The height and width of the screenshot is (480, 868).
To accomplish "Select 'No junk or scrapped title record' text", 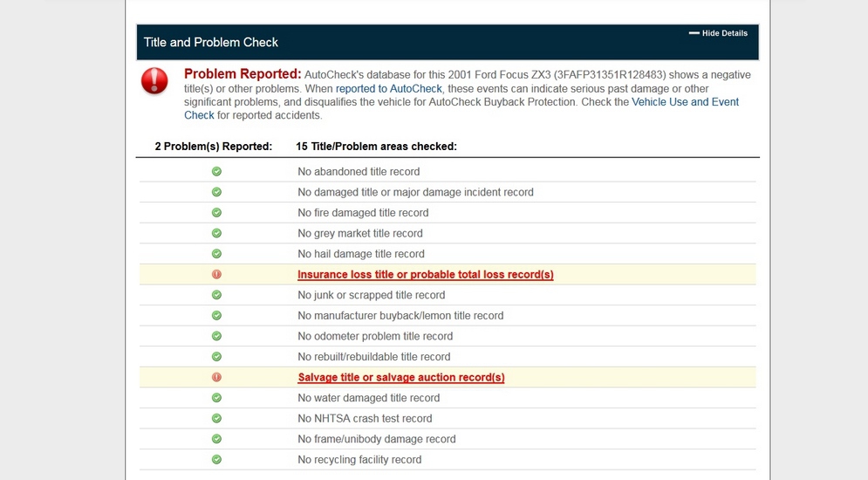I will tap(372, 295).
